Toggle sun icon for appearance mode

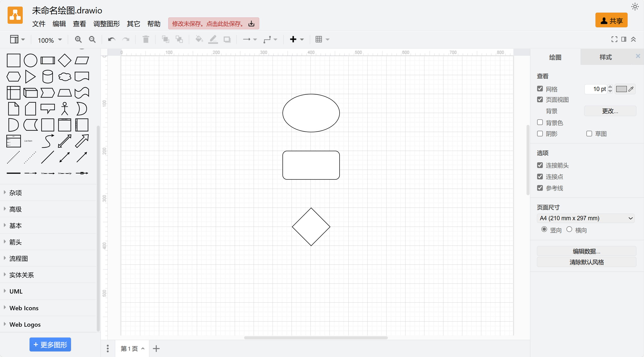pyautogui.click(x=635, y=7)
